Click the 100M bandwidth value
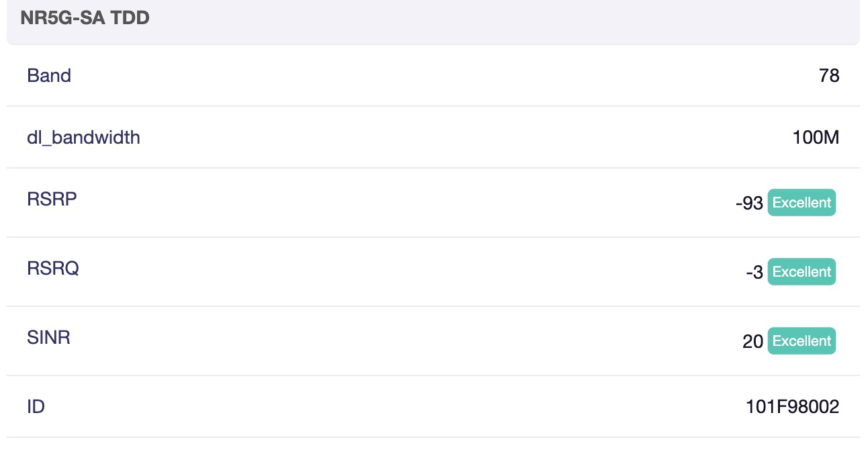 click(x=816, y=138)
